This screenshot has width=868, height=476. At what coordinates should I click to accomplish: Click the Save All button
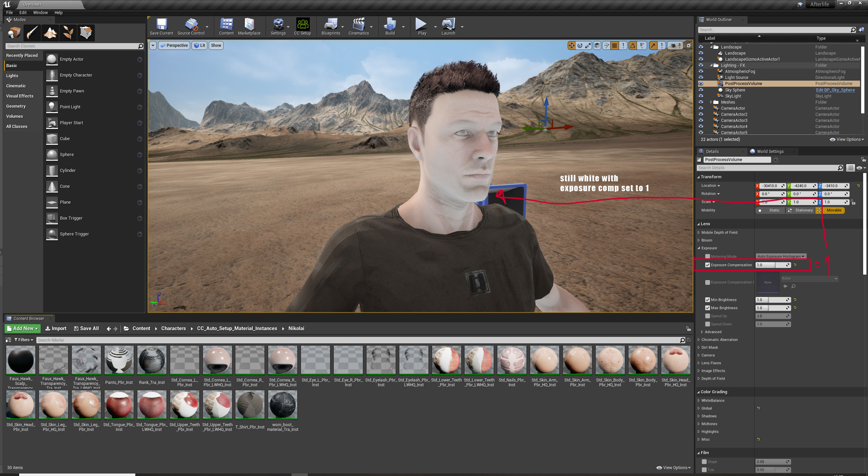pos(86,329)
